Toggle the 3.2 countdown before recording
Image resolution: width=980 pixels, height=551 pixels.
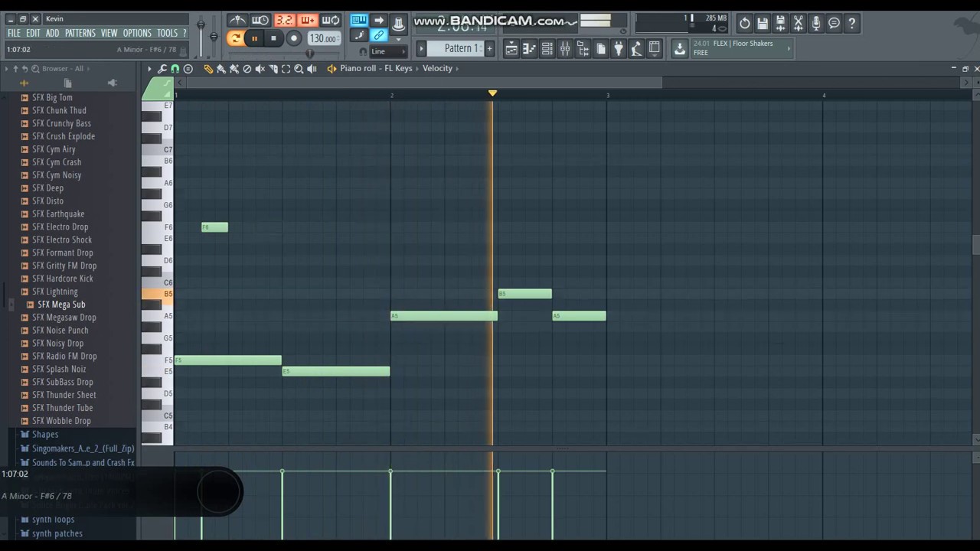pyautogui.click(x=285, y=20)
